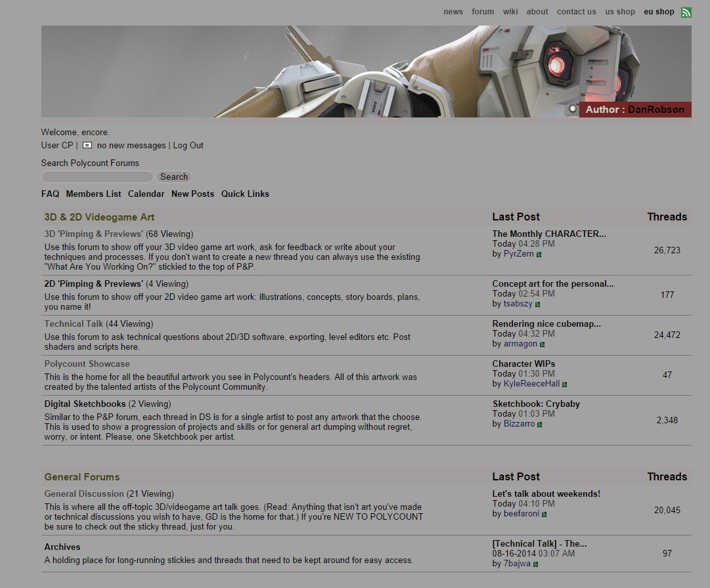710x588 pixels.
Task: Open the User CP link
Action: click(x=57, y=145)
